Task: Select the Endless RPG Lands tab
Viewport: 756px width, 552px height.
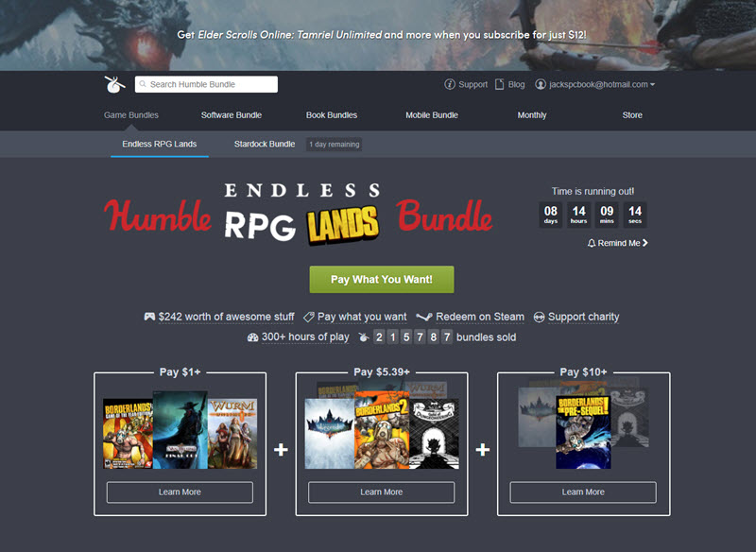Action: [x=160, y=145]
